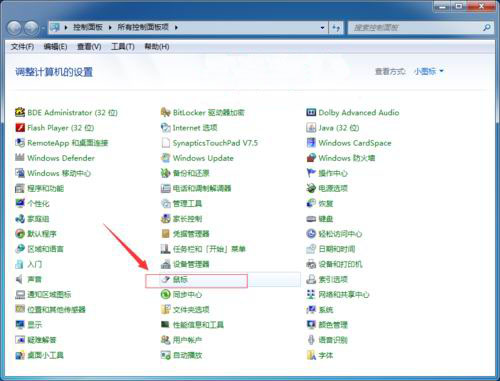Viewport: 500px width, 381px height.
Task: Click the 语音识别 microphone icon
Action: pyautogui.click(x=311, y=340)
